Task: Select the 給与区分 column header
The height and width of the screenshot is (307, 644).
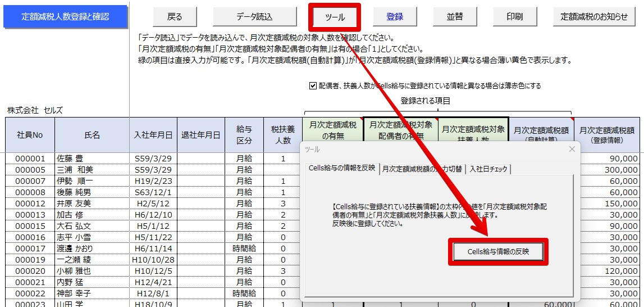Action: [x=244, y=135]
